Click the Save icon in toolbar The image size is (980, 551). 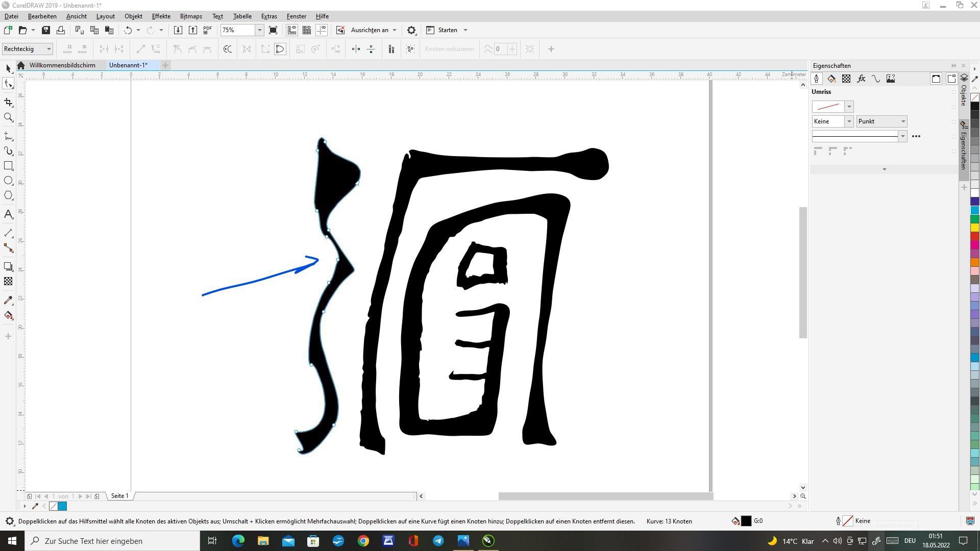coord(46,30)
